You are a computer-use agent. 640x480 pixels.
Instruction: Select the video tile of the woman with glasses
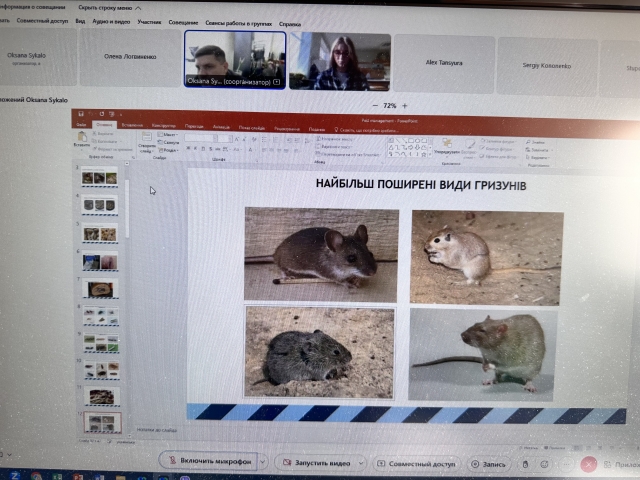pos(340,62)
